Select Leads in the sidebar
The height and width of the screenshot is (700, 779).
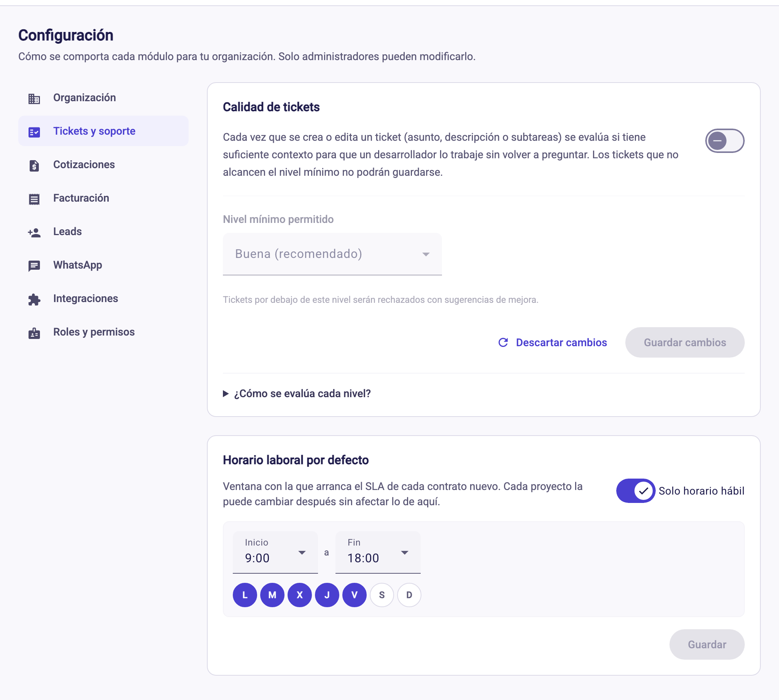click(x=103, y=232)
